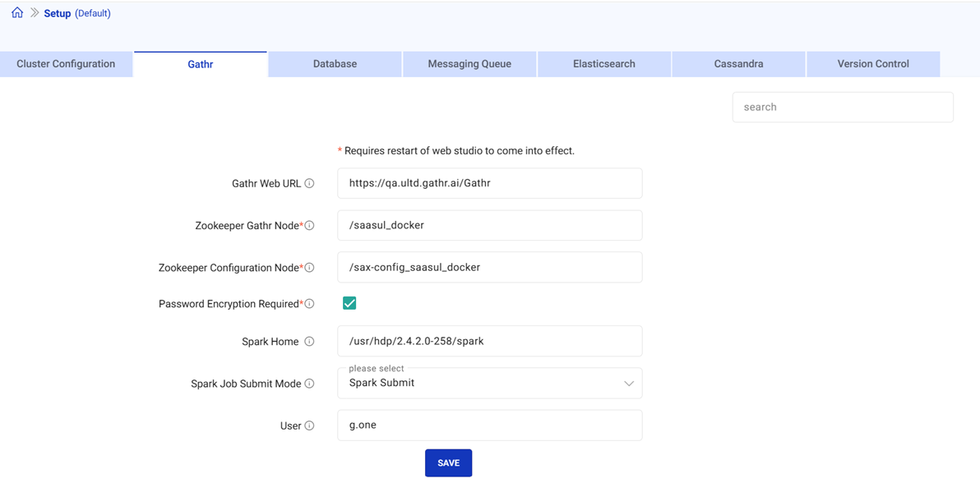Select the Elasticsearch tab
The image size is (980, 492).
pos(603,64)
